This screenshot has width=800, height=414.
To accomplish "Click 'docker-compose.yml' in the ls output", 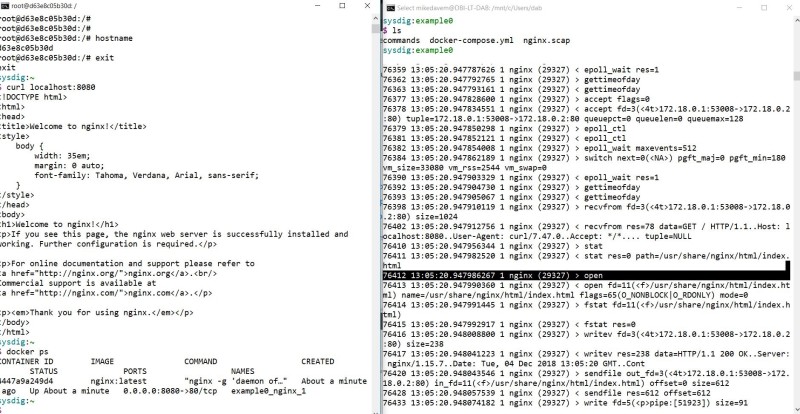I will (x=472, y=40).
